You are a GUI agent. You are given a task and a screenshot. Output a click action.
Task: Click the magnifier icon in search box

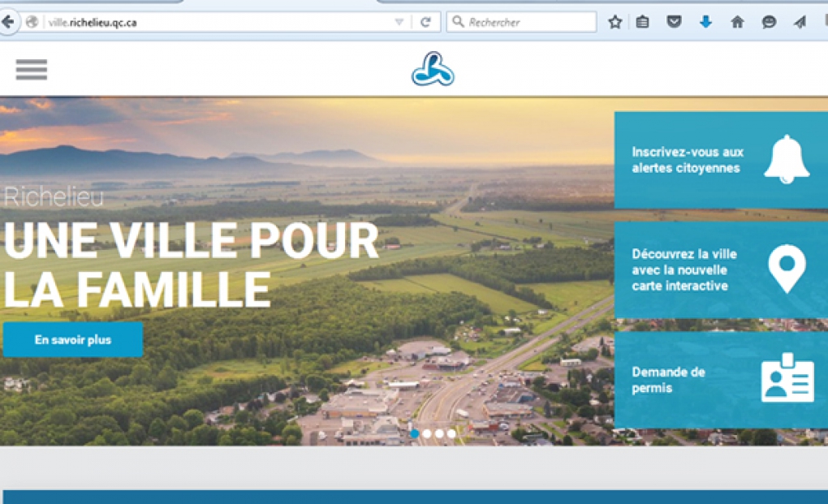(x=458, y=22)
